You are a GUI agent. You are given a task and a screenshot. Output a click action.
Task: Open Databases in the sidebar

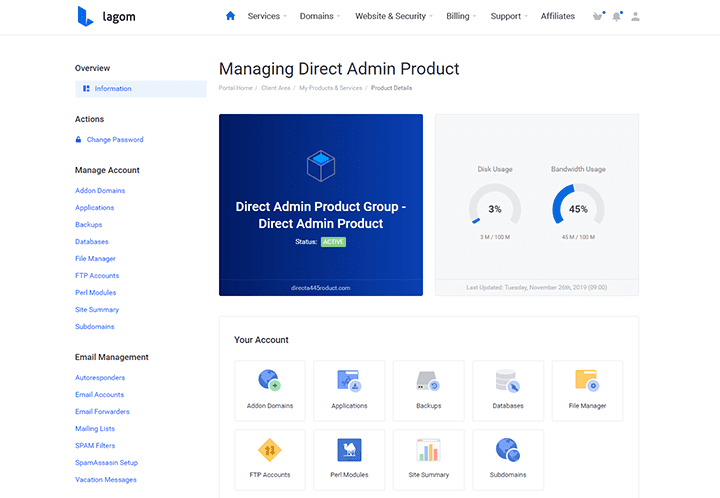(x=92, y=241)
